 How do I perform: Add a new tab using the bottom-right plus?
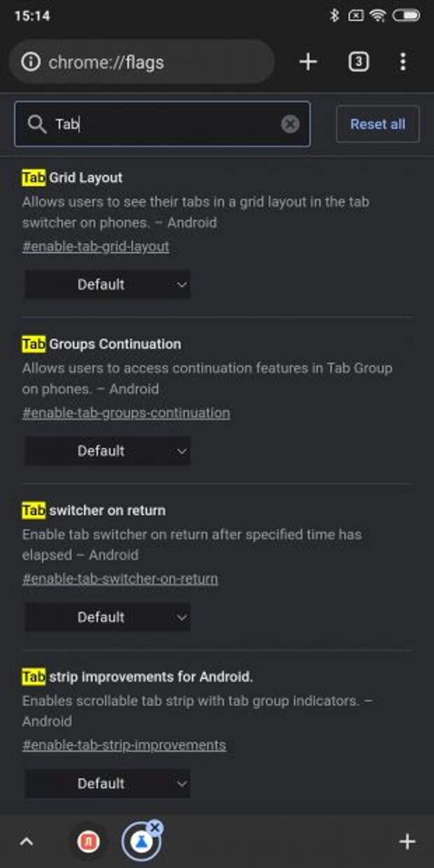(407, 841)
